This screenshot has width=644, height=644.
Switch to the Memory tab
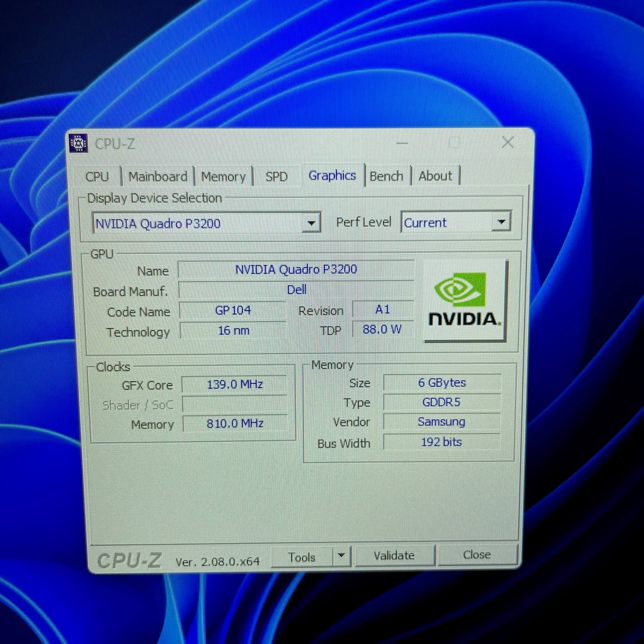coord(223,176)
